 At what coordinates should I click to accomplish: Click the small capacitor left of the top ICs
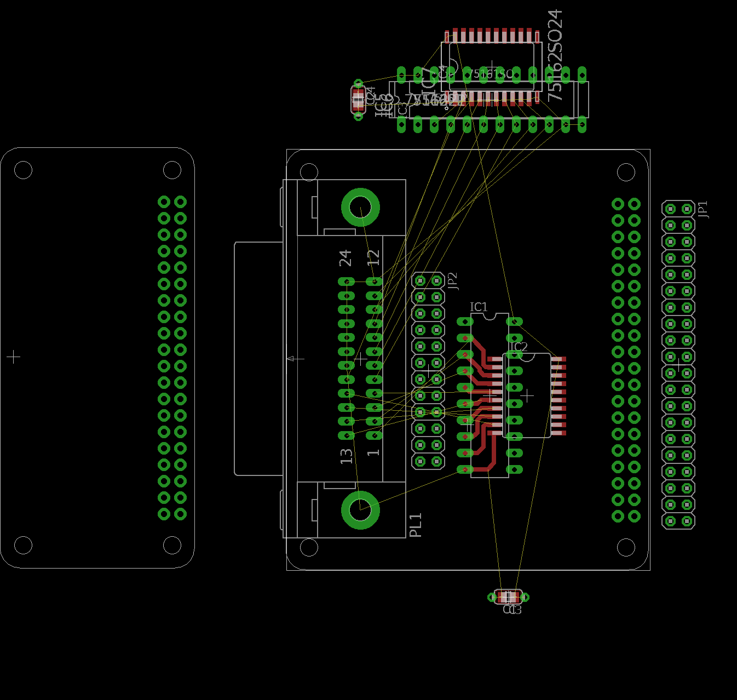point(358,100)
